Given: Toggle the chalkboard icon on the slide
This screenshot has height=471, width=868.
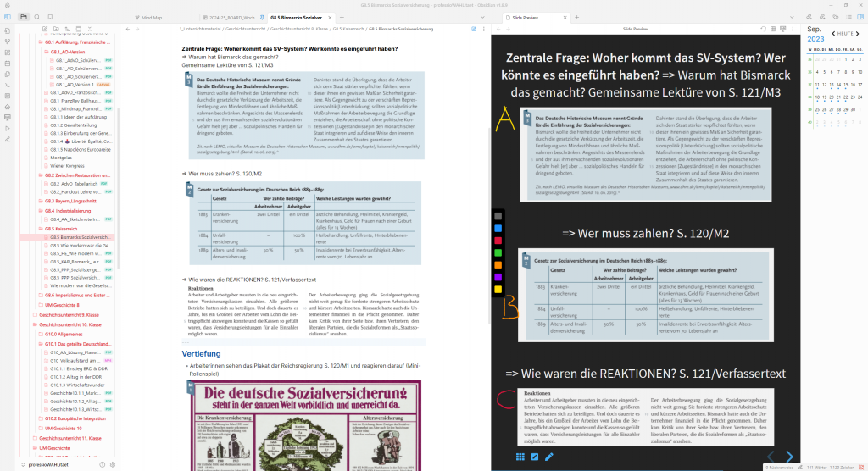Looking at the screenshot, I should point(534,457).
